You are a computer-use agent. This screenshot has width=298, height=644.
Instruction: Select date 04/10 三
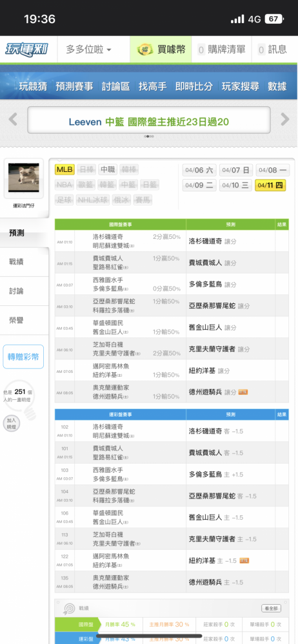236,185
